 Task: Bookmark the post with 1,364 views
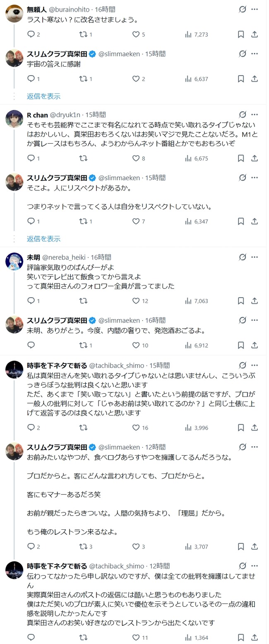tap(241, 637)
